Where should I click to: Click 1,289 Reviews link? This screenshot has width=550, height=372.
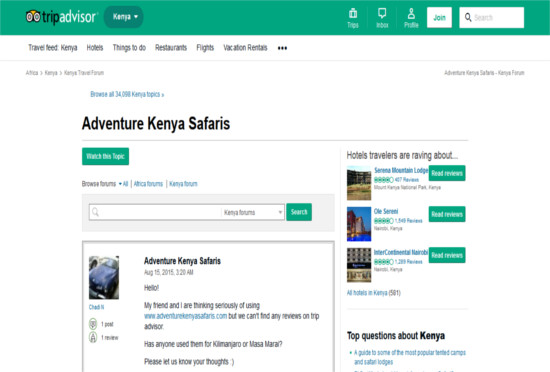(x=409, y=262)
